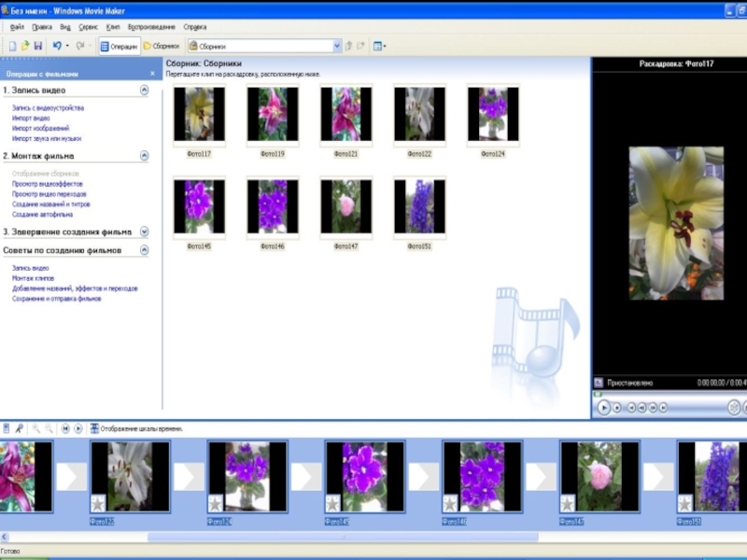Click the Save project floppy disk icon

[38, 46]
